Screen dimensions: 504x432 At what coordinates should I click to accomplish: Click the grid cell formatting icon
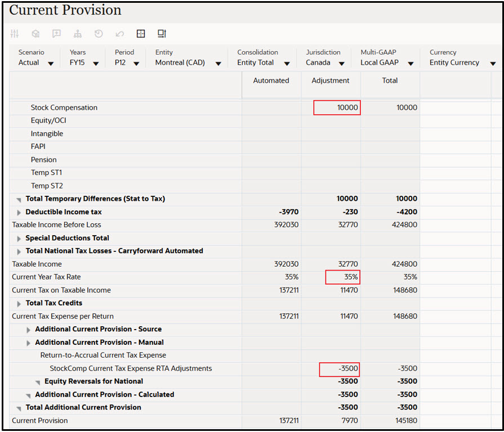[141, 33]
